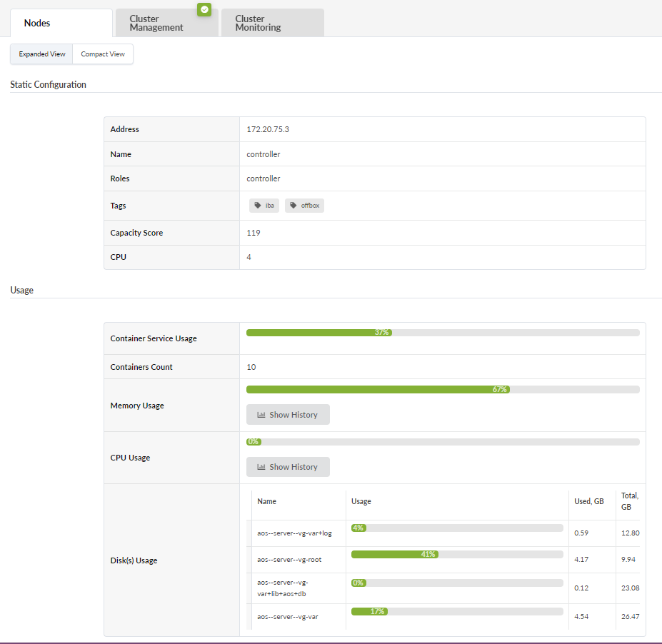Open the Cluster Management tab
This screenshot has height=644, width=662.
[156, 23]
